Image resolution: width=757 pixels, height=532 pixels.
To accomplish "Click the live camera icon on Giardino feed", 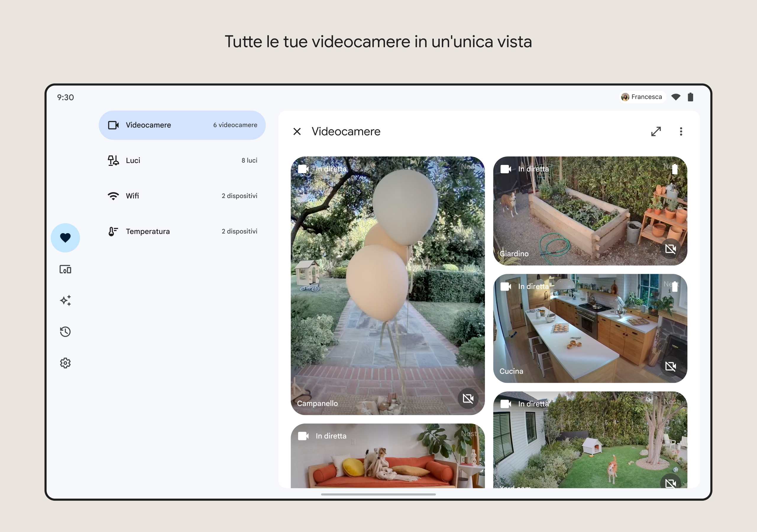I will coord(505,169).
